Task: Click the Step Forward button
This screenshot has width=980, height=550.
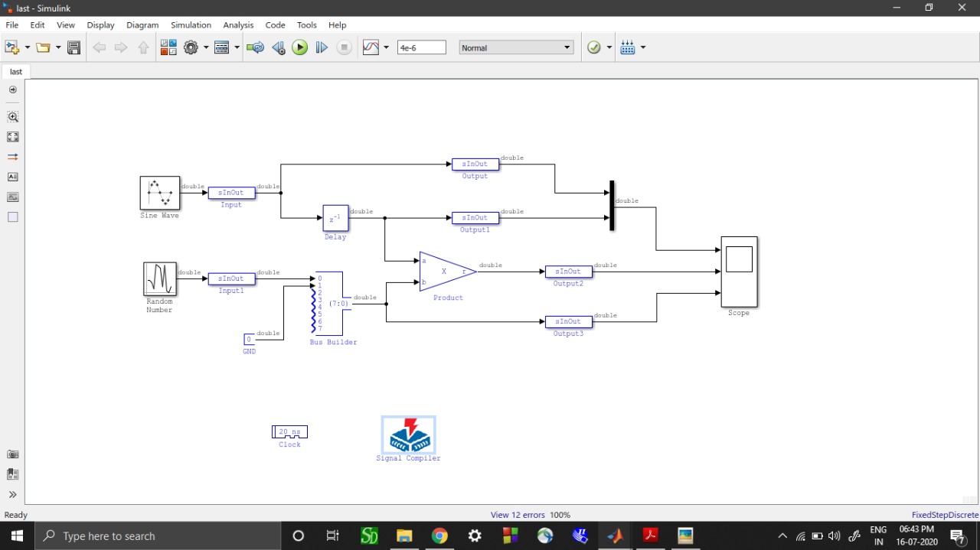Action: [322, 47]
